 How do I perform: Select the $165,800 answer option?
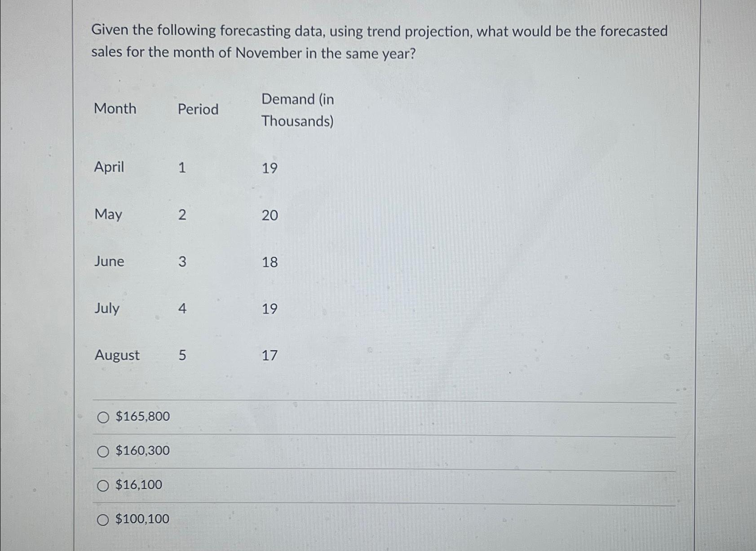pos(103,417)
